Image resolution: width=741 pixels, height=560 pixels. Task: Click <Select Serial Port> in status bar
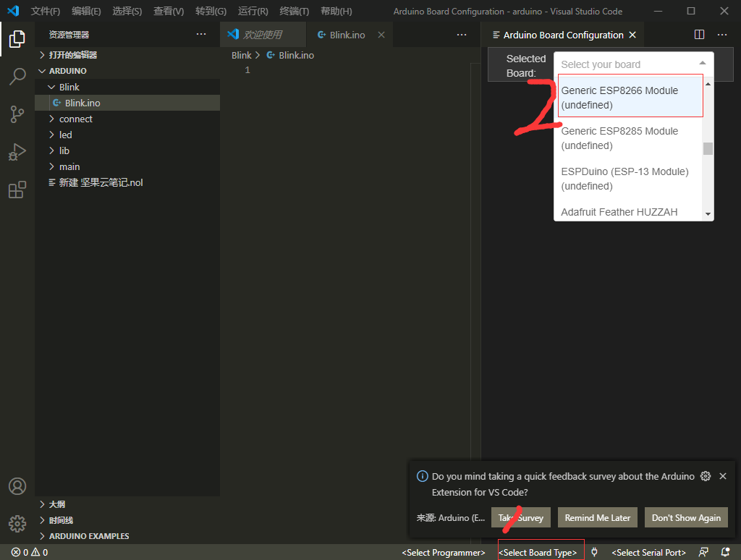coord(649,552)
